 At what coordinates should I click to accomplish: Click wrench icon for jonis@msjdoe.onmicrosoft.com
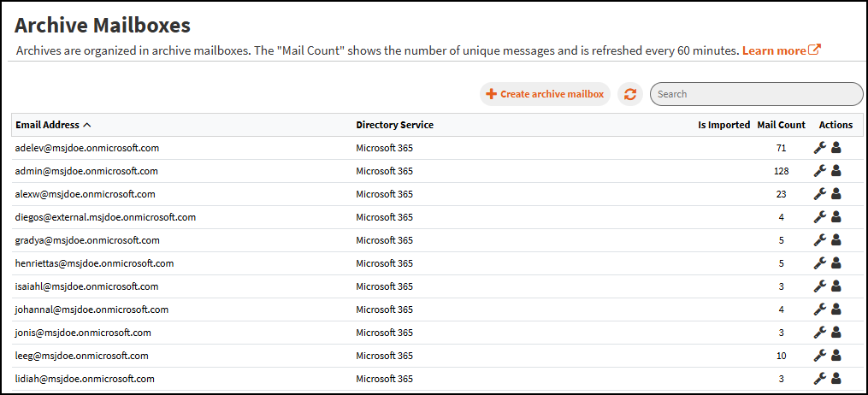coord(819,333)
